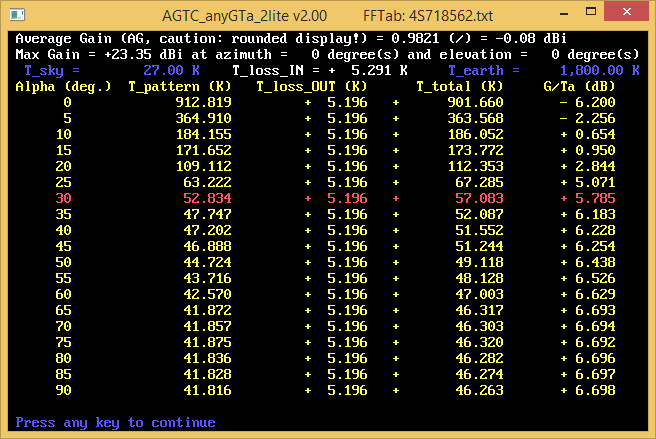The image size is (656, 439).
Task: Select T_pattern value 364.910
Action: click(203, 118)
